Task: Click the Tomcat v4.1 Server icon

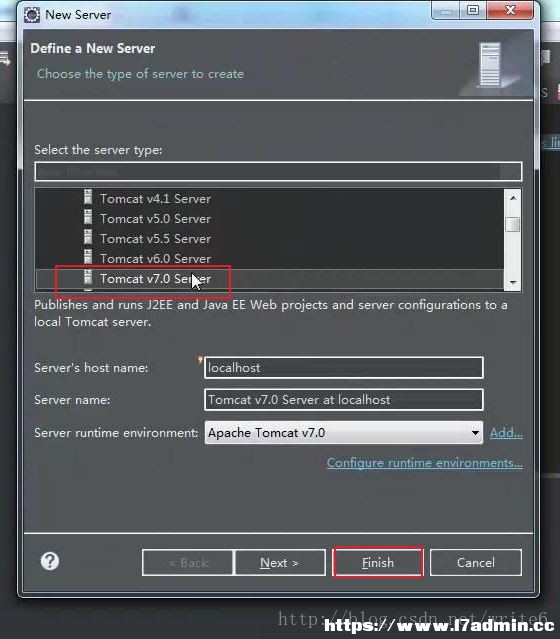Action: (88, 197)
